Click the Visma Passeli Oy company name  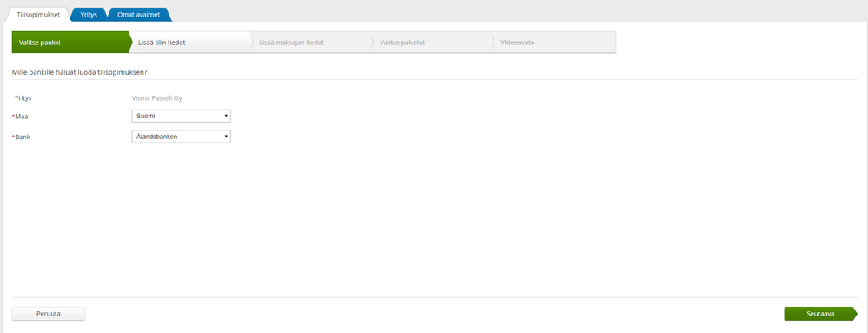(x=156, y=98)
